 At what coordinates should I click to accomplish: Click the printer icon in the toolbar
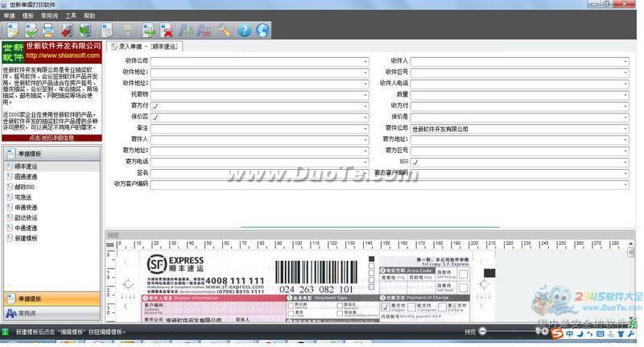48,31
